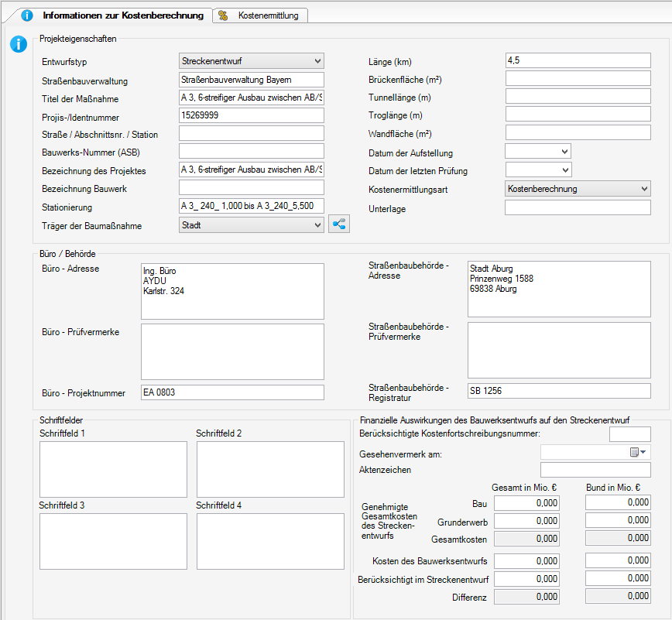Image resolution: width=672 pixels, height=620 pixels.
Task: Click the Länge (km) field
Action: [x=578, y=60]
